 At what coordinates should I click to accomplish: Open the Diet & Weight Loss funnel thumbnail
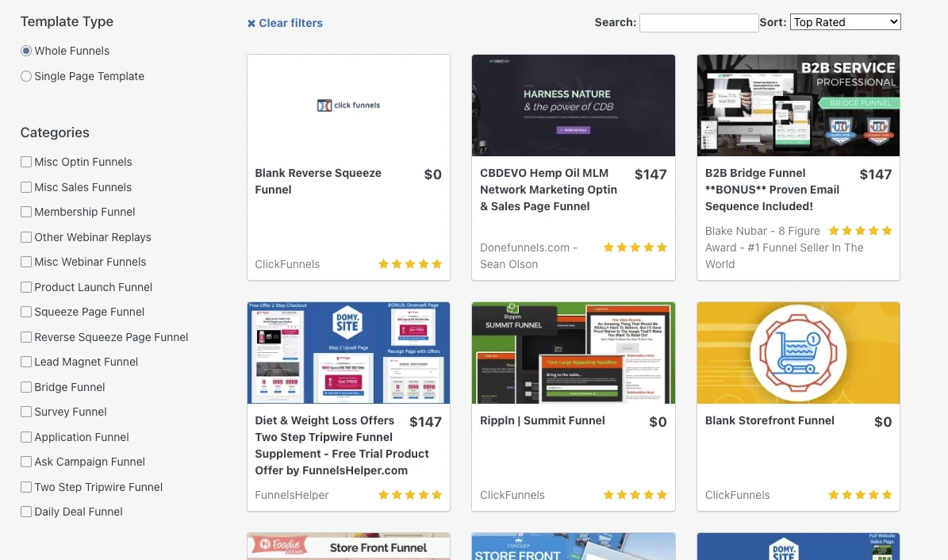pyautogui.click(x=348, y=352)
